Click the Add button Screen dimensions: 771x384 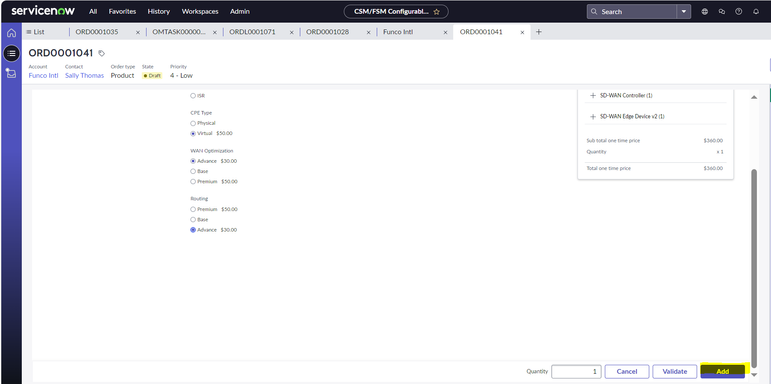[722, 371]
